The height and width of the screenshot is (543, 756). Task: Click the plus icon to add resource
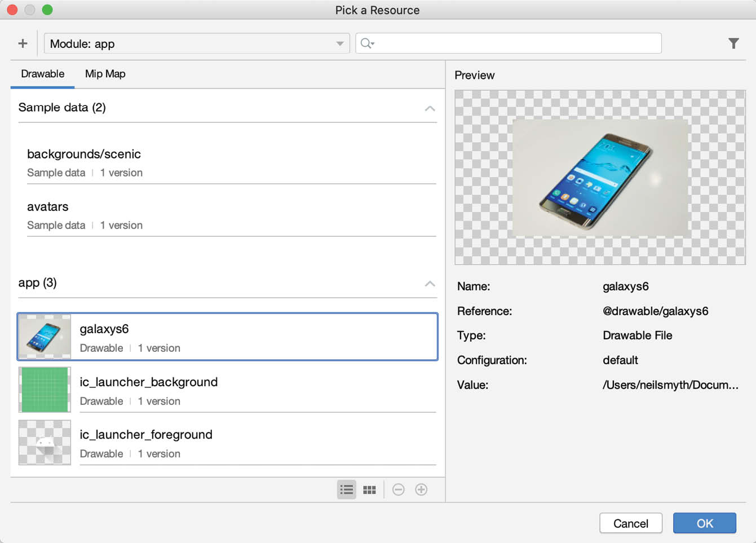tap(23, 43)
